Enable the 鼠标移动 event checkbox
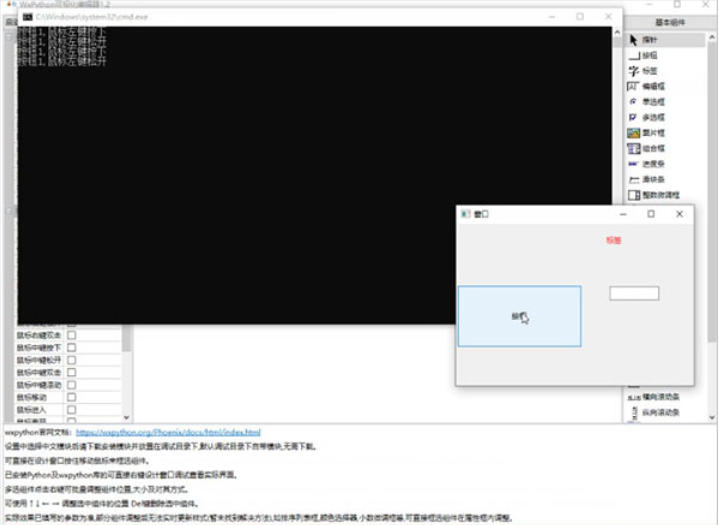This screenshot has width=719, height=525. coord(72,397)
